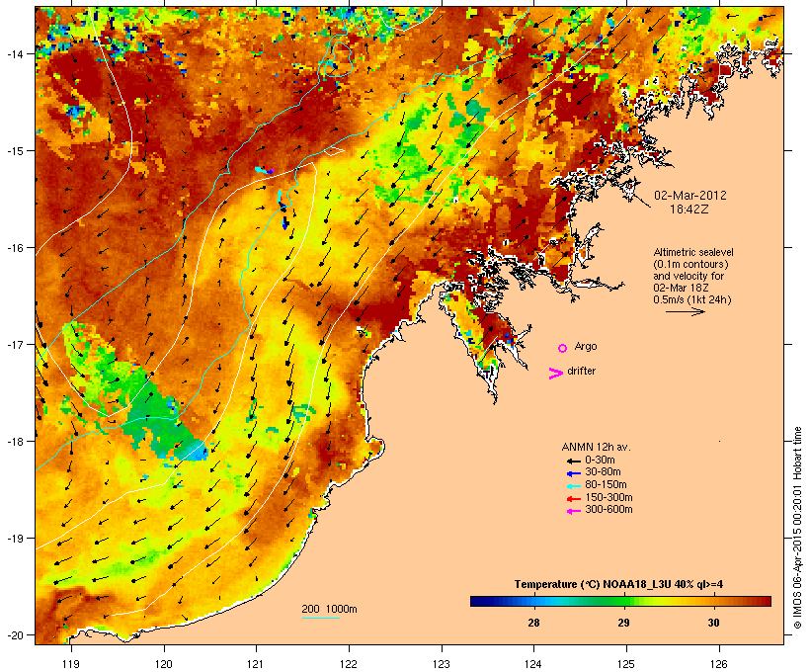810x672 pixels.
Task: Click the 'Argo' legend label
Action: tap(586, 346)
